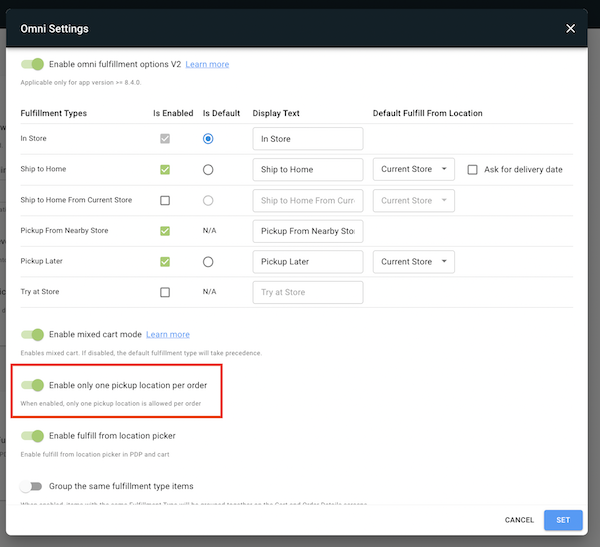Uncheck Pickup From Nearby Store checkbox

pos(165,231)
